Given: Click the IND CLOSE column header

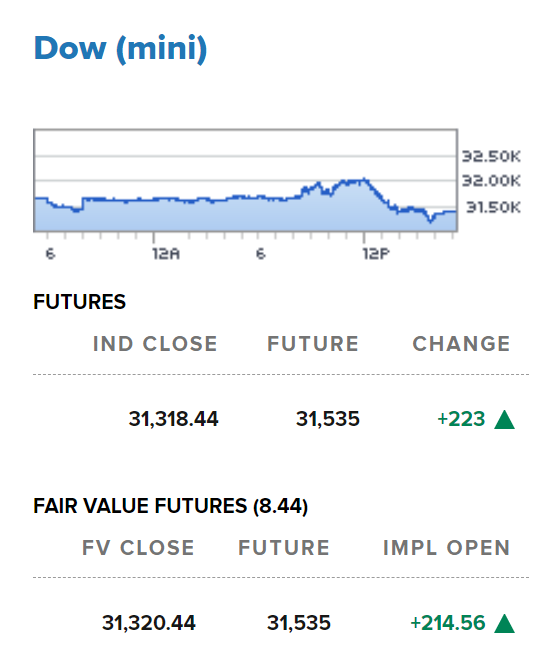Looking at the screenshot, I should [155, 344].
